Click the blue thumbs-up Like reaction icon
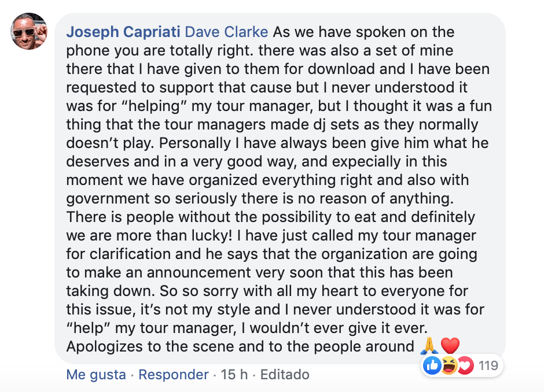The height and width of the screenshot is (392, 544). 432,365
